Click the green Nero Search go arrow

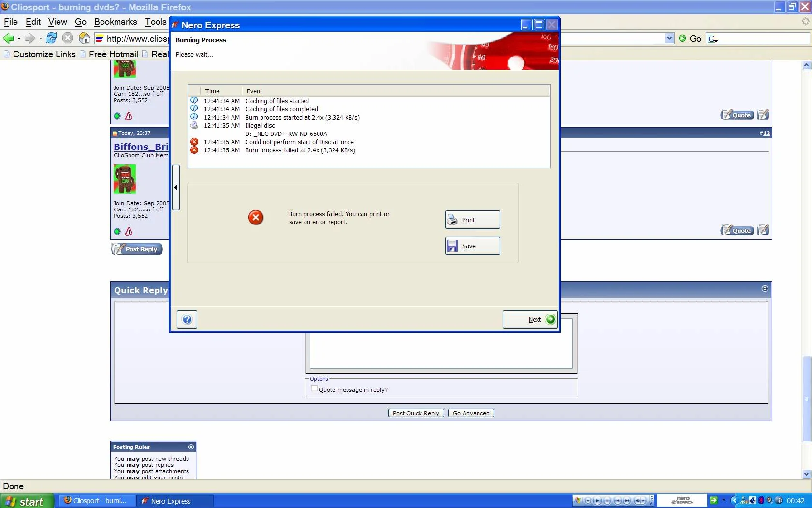pos(713,500)
